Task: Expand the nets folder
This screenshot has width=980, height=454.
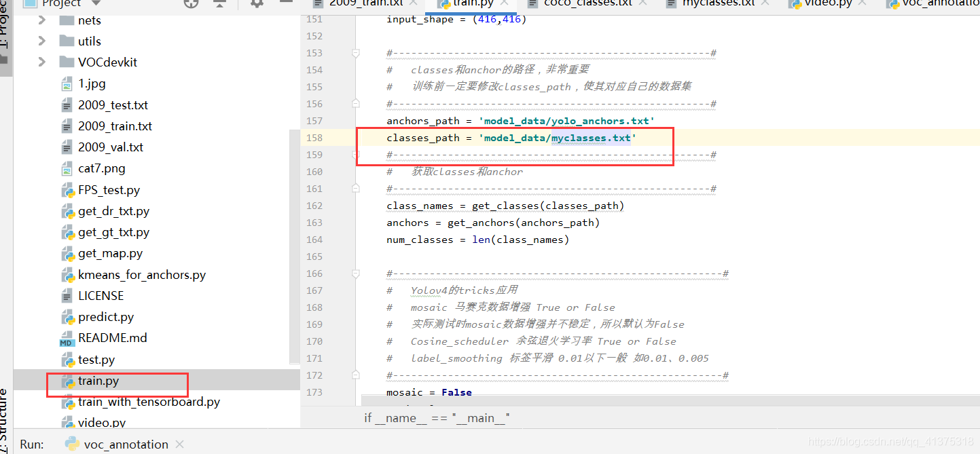Action: [x=42, y=20]
